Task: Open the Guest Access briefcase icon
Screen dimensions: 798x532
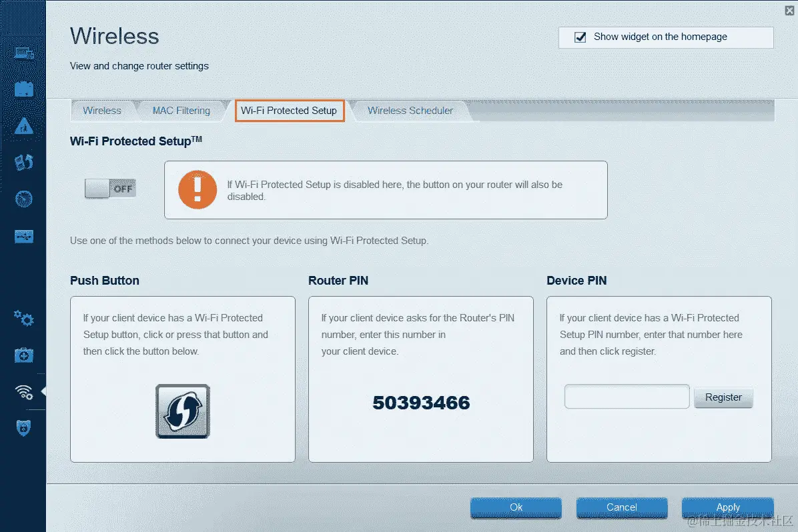Action: click(x=24, y=89)
